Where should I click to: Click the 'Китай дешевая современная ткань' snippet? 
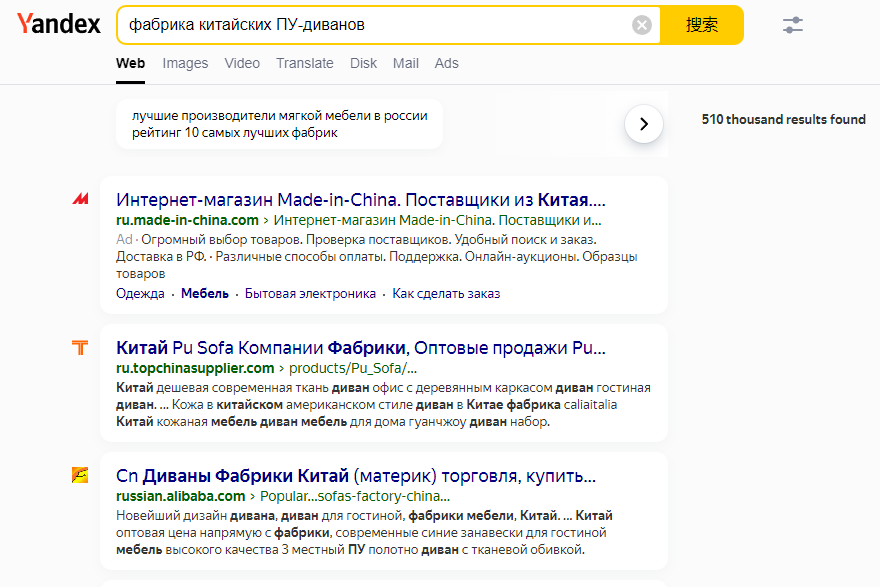click(383, 405)
